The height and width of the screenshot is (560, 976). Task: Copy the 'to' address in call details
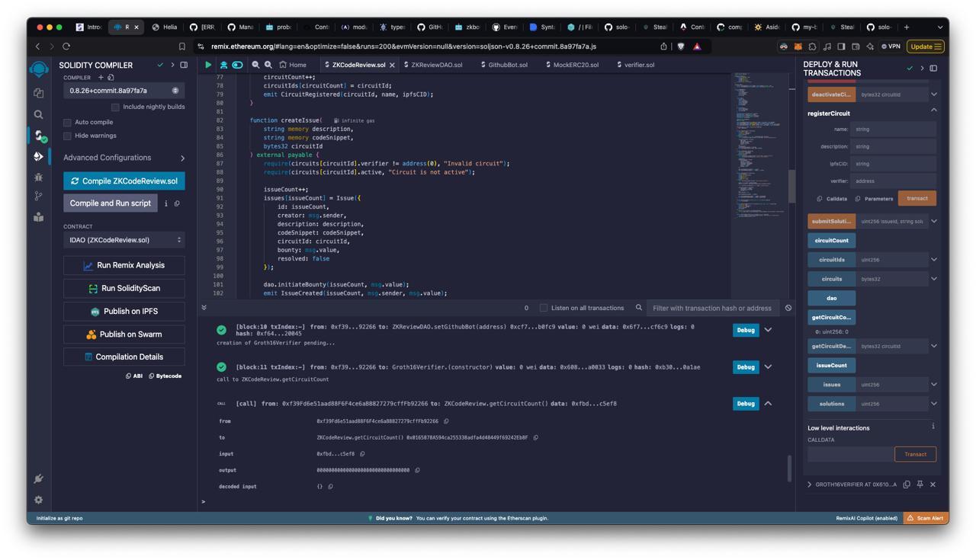535,437
